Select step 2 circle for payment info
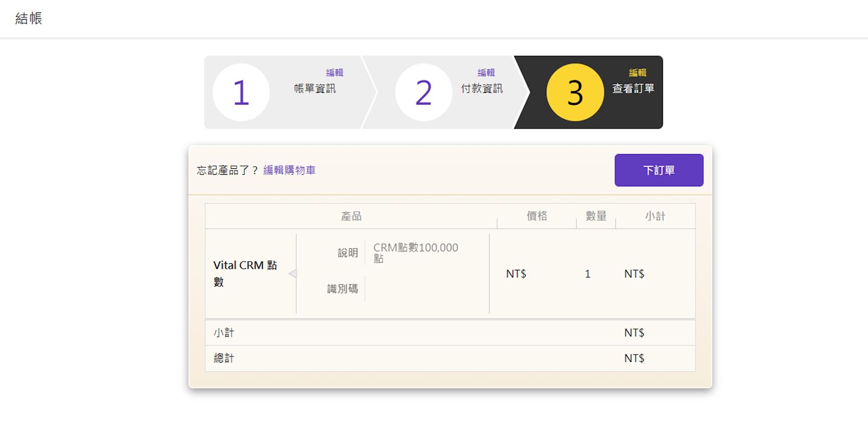 point(424,92)
